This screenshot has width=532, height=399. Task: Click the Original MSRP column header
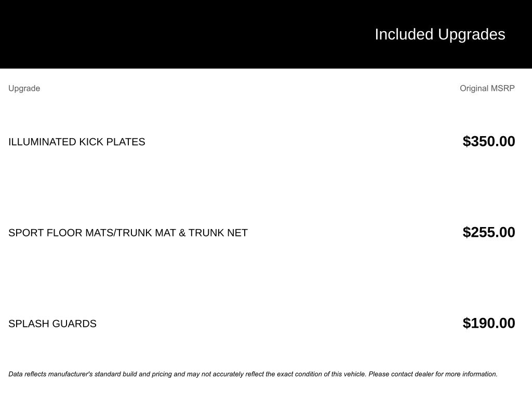pyautogui.click(x=487, y=88)
